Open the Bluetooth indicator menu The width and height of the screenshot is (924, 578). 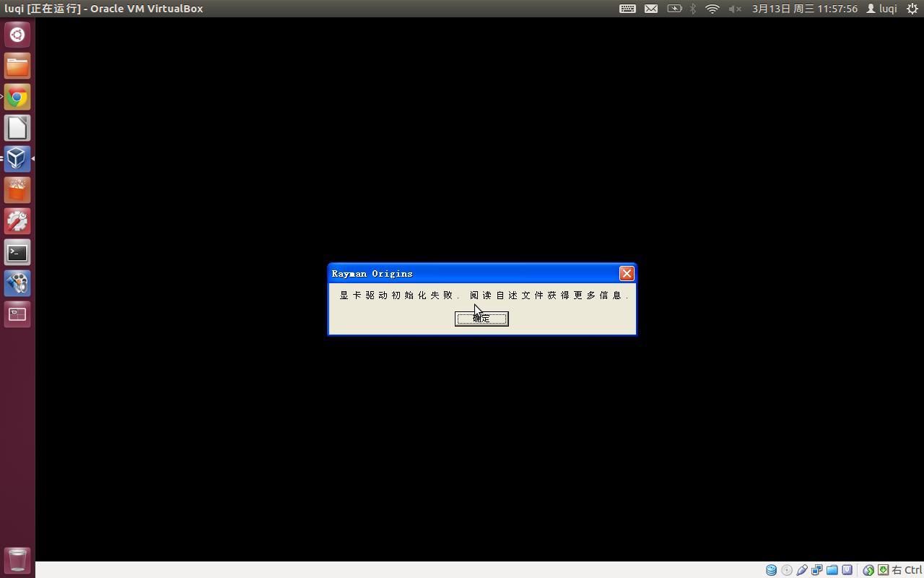tap(693, 9)
